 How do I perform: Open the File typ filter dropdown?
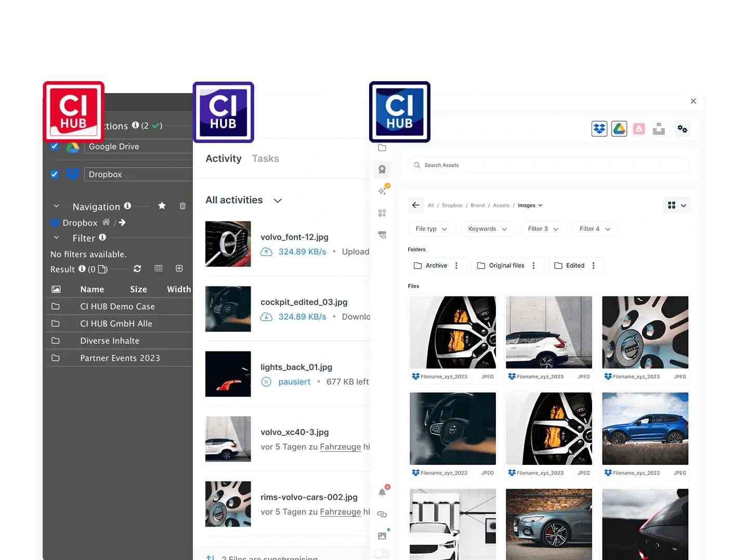pos(432,229)
